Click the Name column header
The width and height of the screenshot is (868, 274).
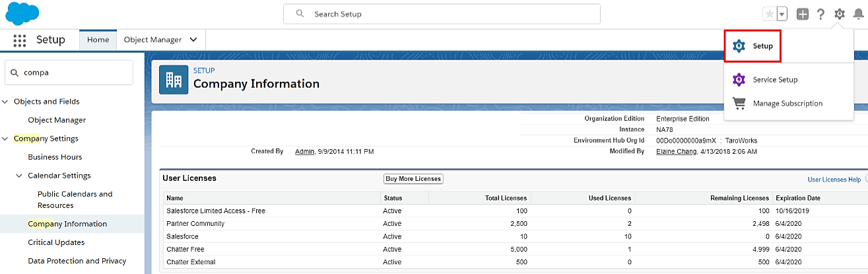[x=174, y=198]
